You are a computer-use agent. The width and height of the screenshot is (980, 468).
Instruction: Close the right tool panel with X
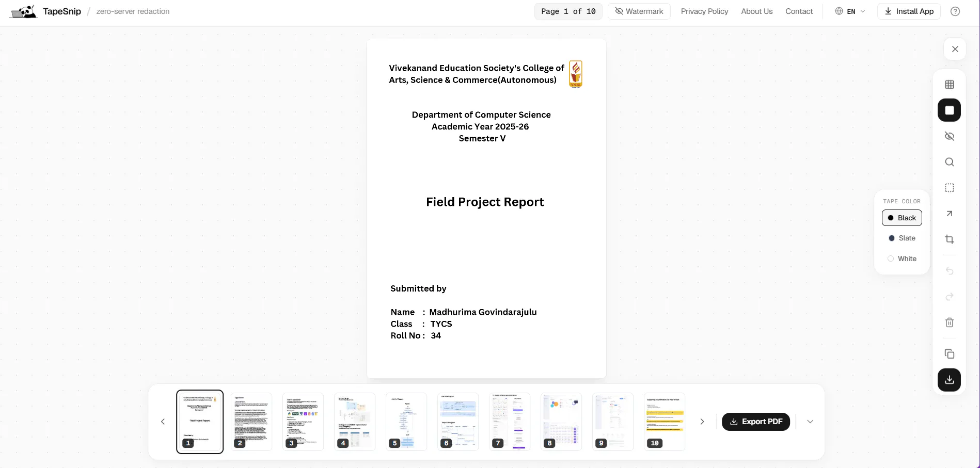955,49
